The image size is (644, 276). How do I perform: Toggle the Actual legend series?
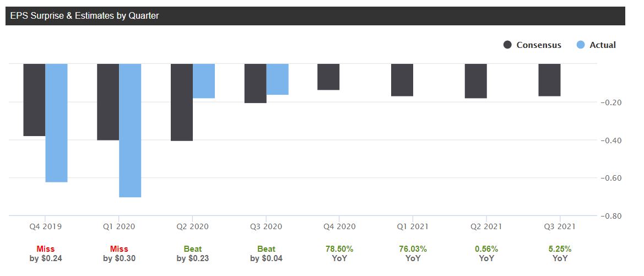pos(602,45)
